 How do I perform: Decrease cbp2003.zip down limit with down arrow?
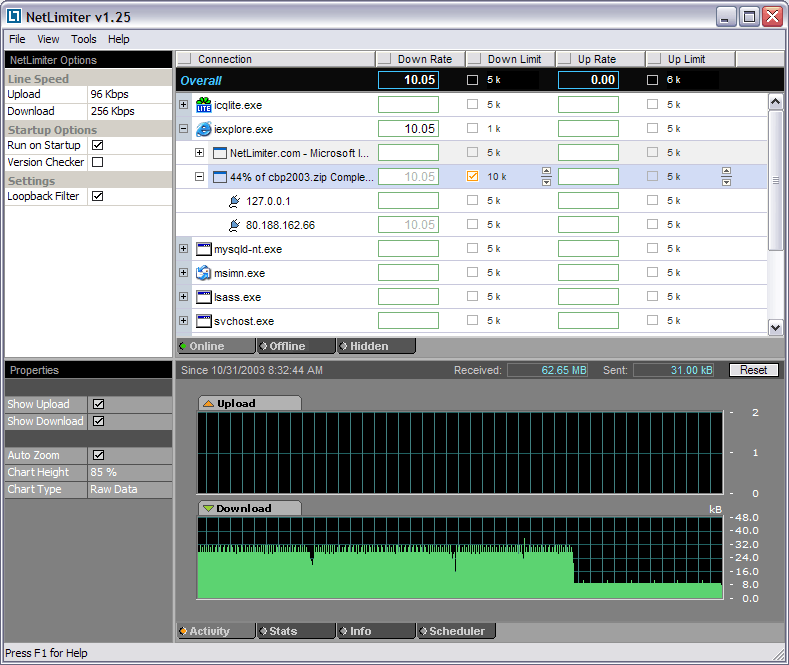tap(546, 182)
